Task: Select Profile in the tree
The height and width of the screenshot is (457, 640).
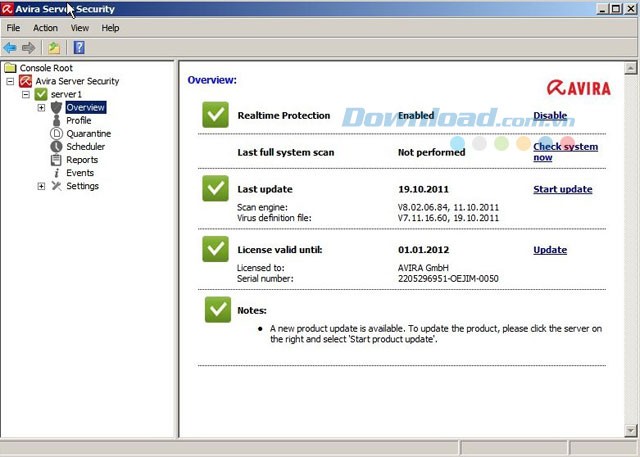Action: click(79, 120)
